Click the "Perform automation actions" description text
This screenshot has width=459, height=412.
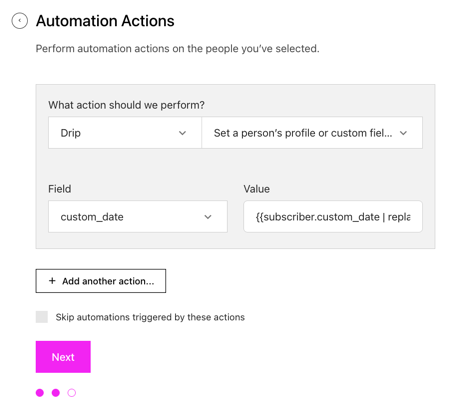(x=177, y=49)
